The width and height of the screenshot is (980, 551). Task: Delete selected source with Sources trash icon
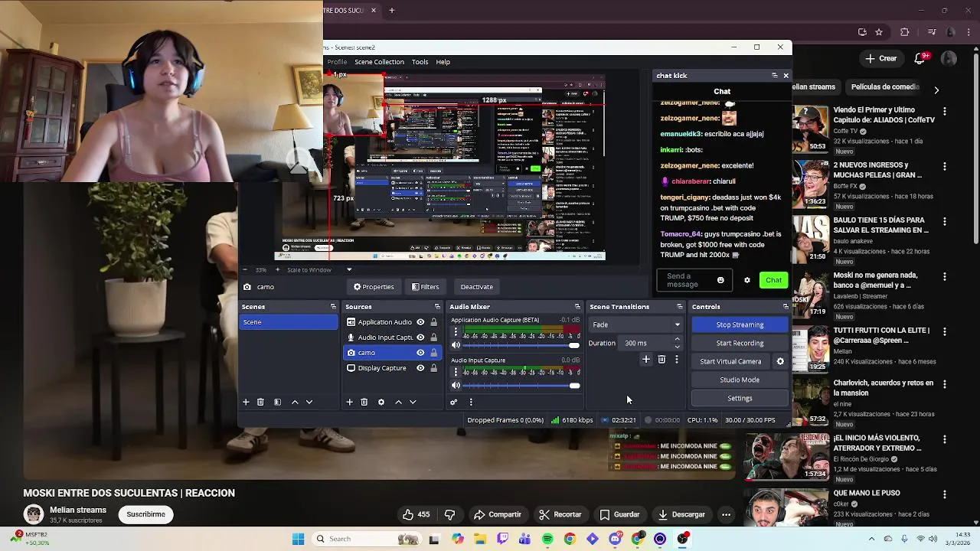(x=364, y=402)
